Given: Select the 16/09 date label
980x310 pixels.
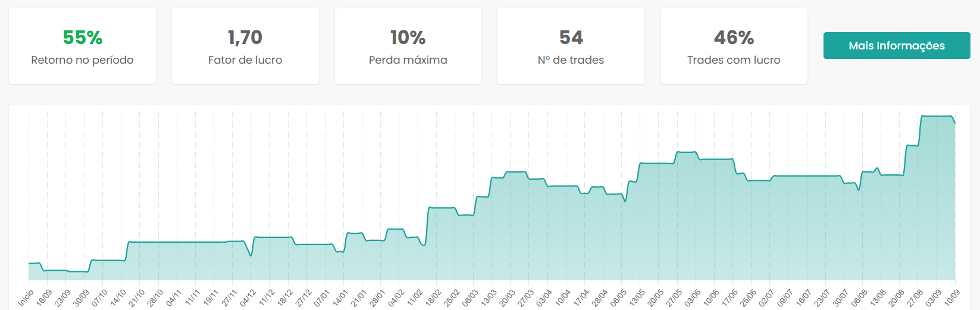Looking at the screenshot, I should (x=44, y=298).
